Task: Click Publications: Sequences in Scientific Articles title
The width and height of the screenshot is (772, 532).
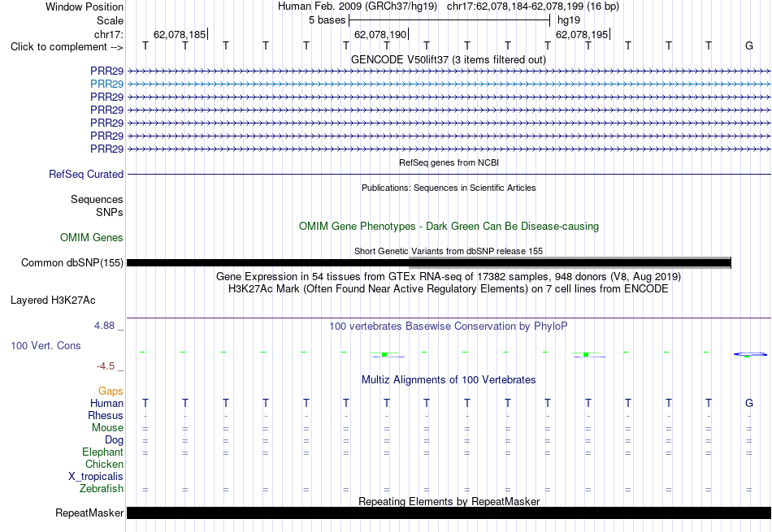Action: pos(449,188)
